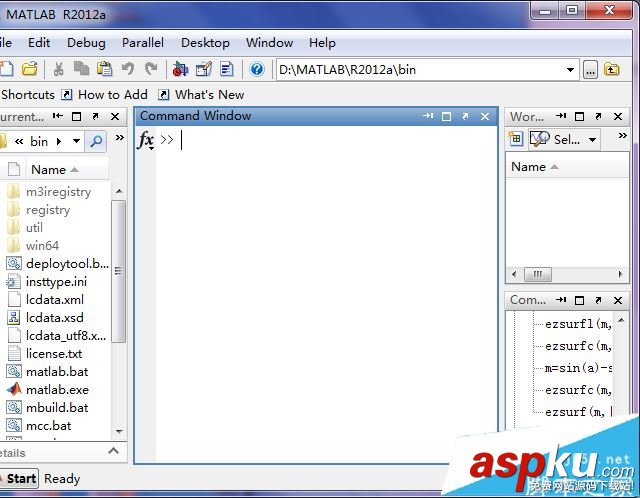Open the Window menu
The image size is (640, 498).
point(269,42)
